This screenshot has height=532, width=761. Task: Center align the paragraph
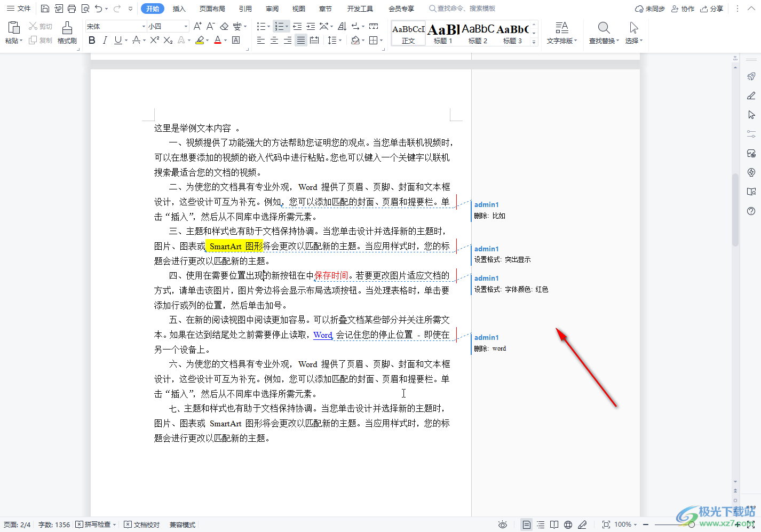tap(274, 40)
